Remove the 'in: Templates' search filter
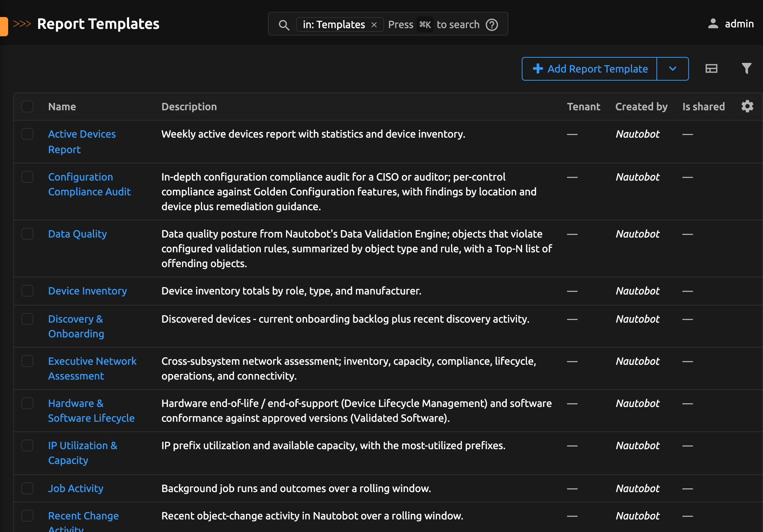The width and height of the screenshot is (763, 532). point(374,25)
